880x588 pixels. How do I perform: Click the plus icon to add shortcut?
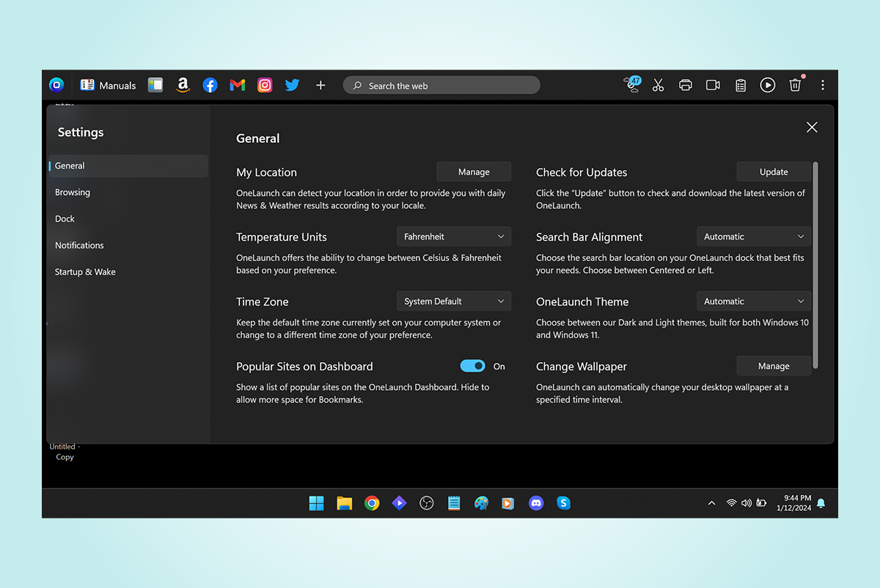click(x=320, y=85)
